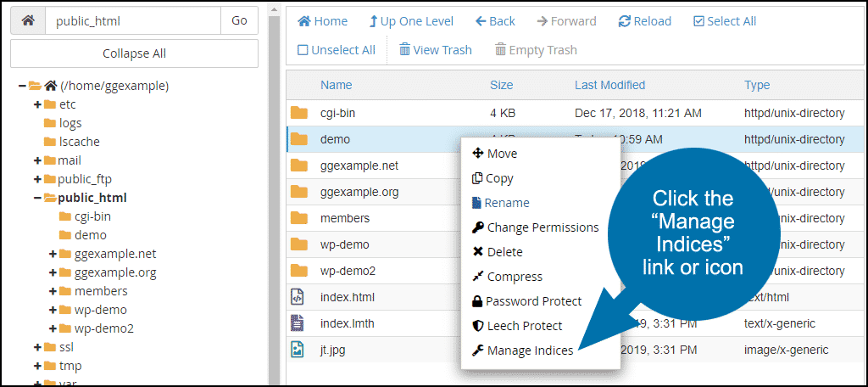Expand the etc folder in the tree

(x=37, y=104)
